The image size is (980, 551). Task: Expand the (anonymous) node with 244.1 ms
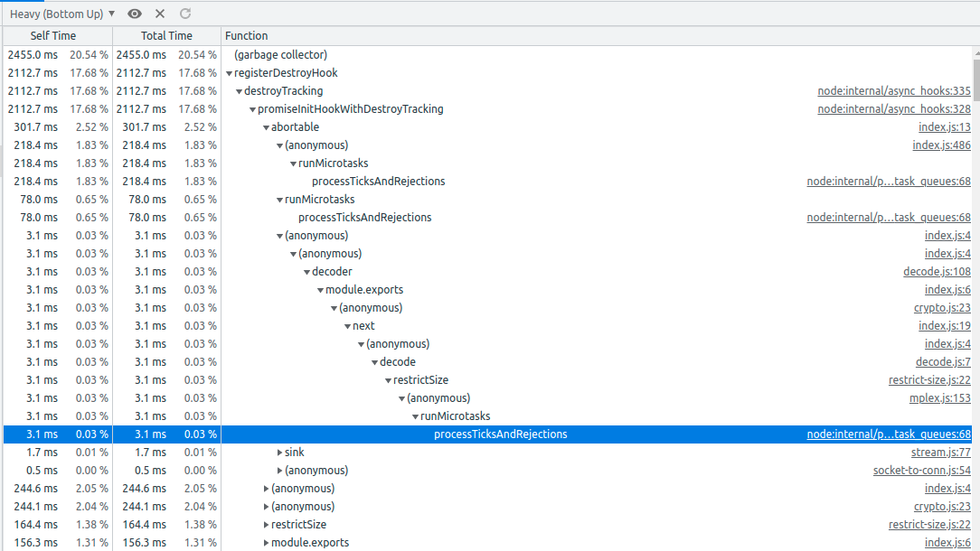(267, 507)
